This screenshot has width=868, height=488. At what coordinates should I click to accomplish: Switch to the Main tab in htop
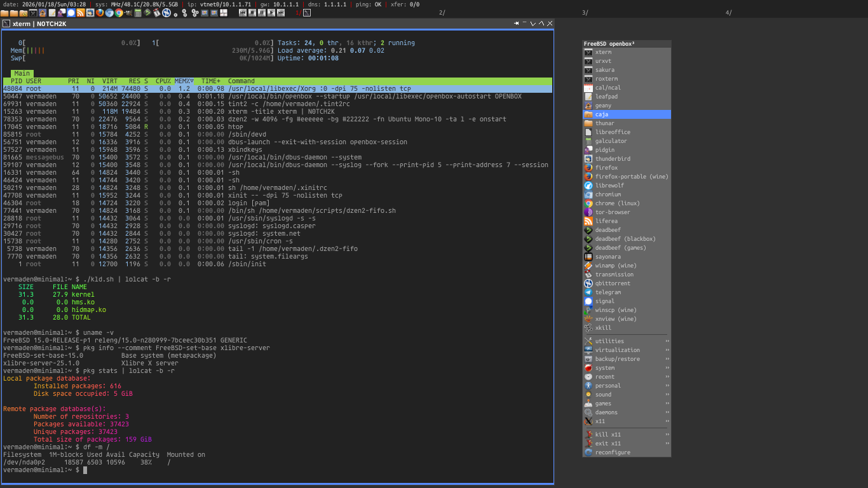[x=22, y=73]
